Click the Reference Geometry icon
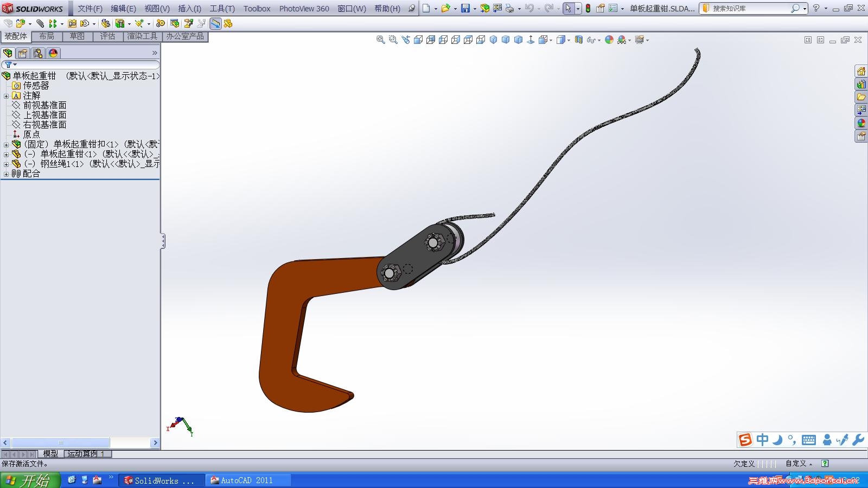 [x=139, y=23]
